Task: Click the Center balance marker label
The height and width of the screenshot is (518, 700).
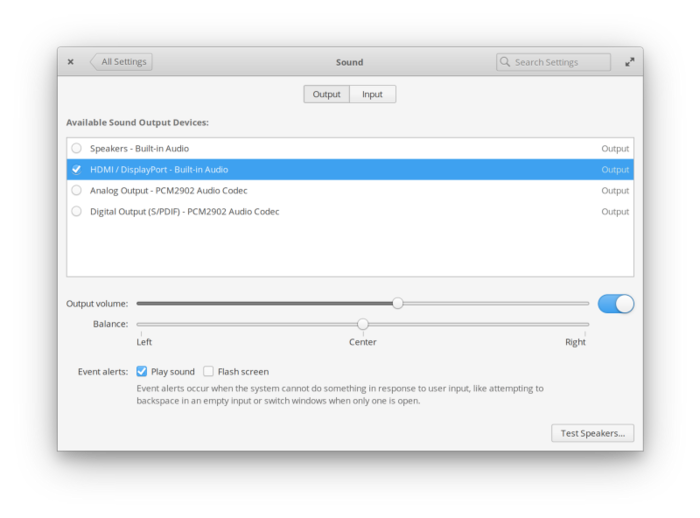Action: 362,342
